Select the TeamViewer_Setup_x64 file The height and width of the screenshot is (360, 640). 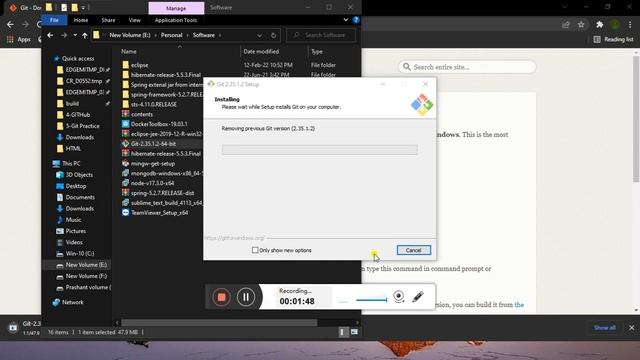[x=159, y=213]
